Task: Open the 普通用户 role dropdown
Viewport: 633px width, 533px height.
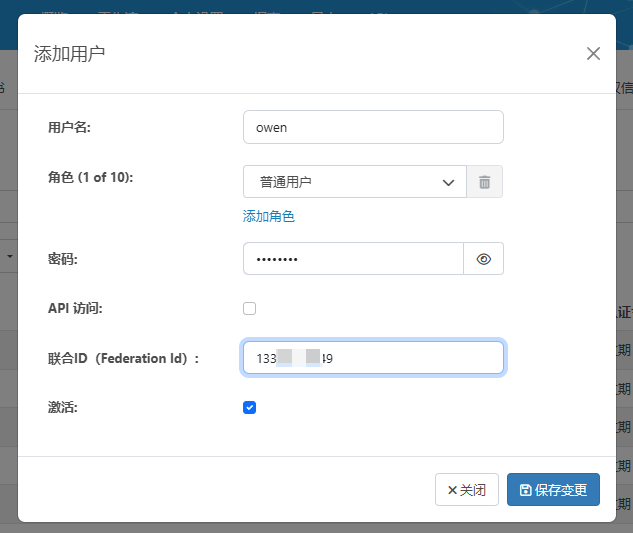Action: [x=355, y=182]
